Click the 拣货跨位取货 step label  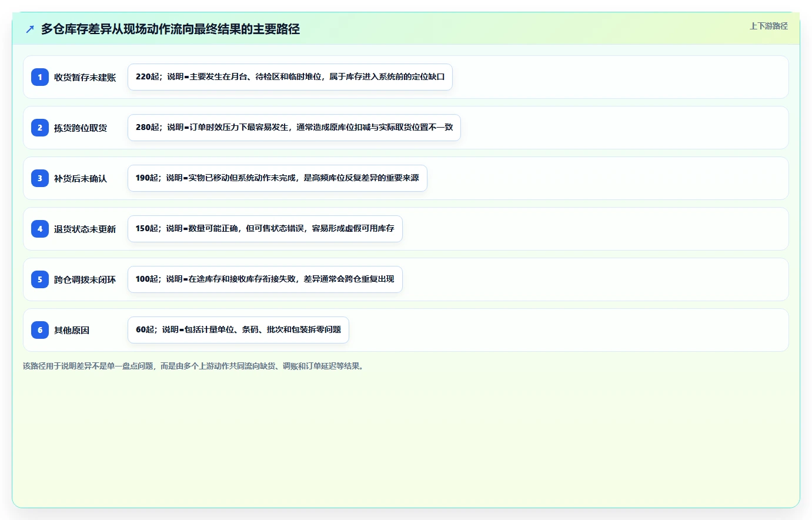pos(81,128)
